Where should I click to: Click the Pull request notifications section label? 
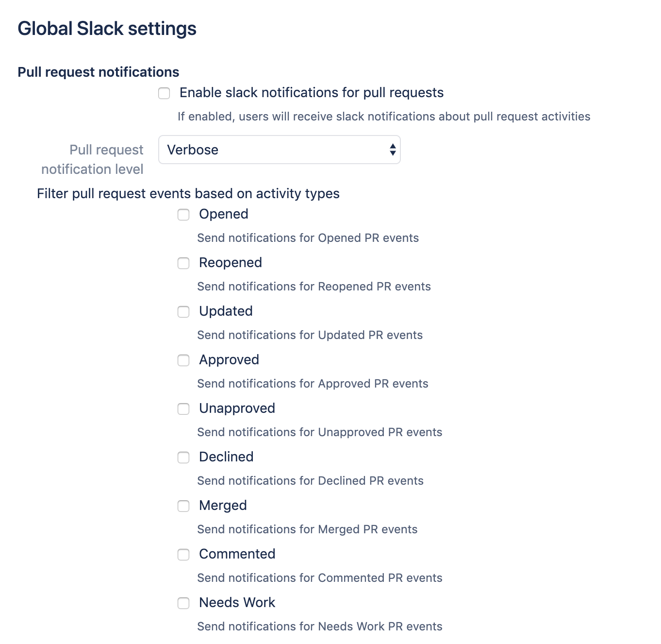pos(98,72)
